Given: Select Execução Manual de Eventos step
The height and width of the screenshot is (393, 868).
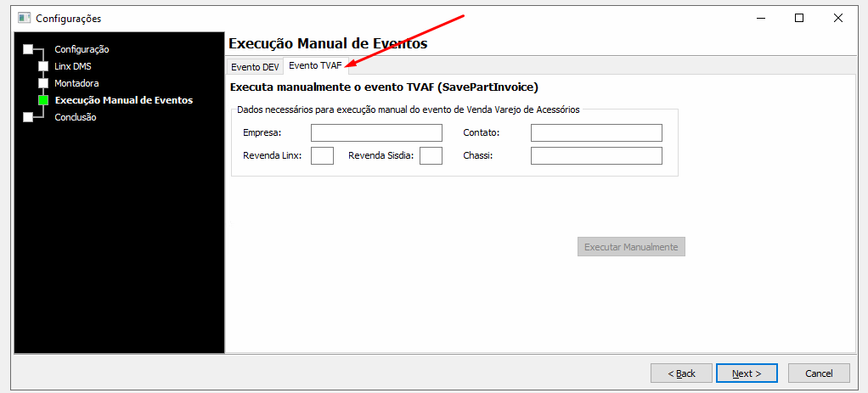Looking at the screenshot, I should coord(124,100).
